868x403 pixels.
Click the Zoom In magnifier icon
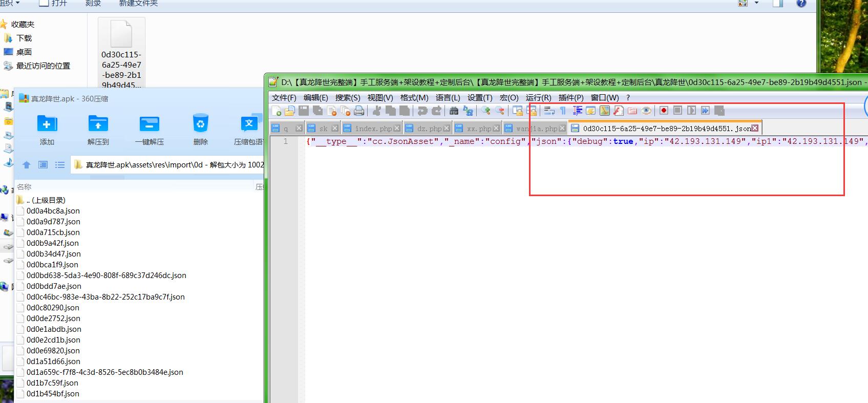(485, 111)
